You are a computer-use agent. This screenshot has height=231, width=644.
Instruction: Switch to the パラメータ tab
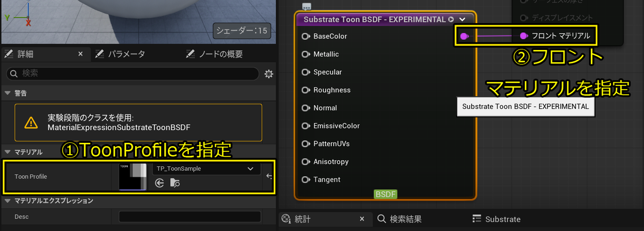pyautogui.click(x=121, y=54)
